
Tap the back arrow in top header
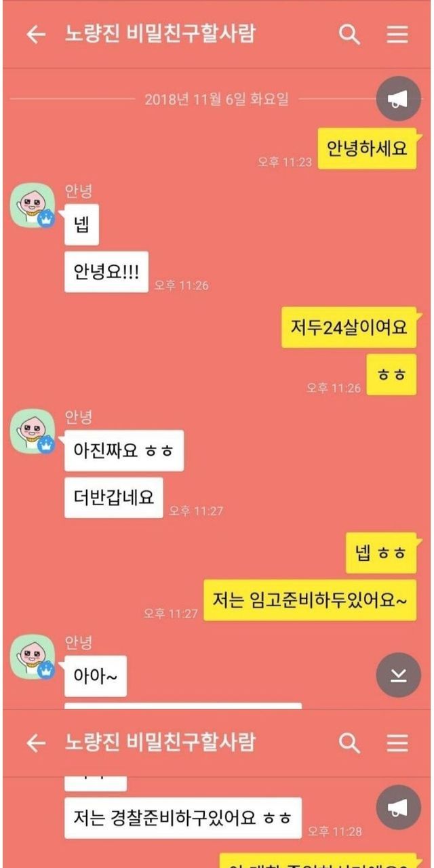(36, 35)
